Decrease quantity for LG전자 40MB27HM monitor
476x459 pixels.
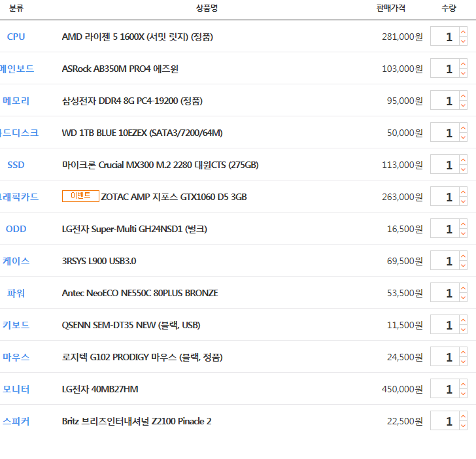tap(463, 394)
